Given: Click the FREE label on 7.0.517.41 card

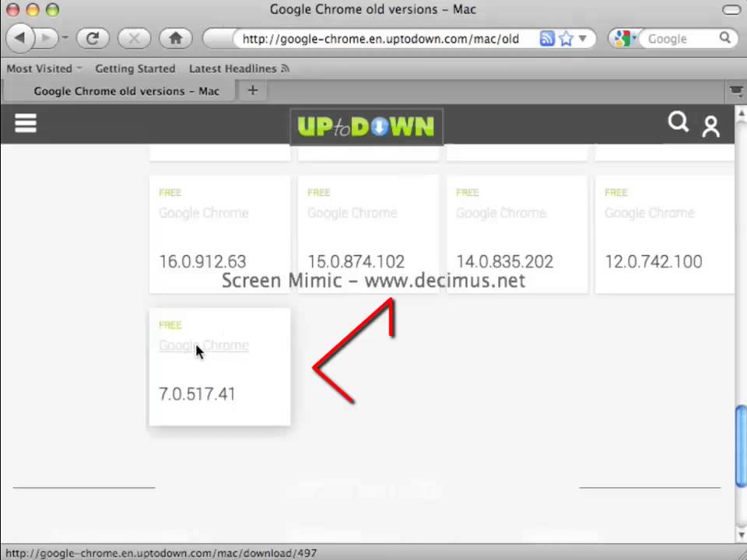Looking at the screenshot, I should tap(170, 325).
